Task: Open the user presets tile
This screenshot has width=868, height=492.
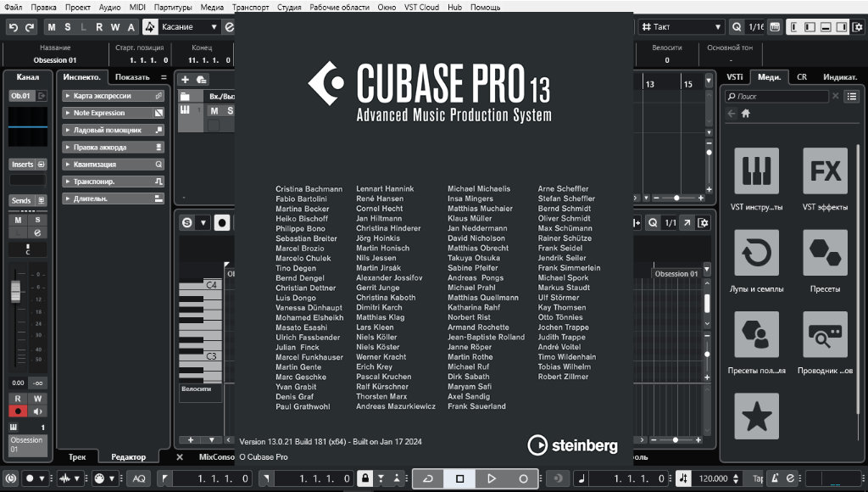Action: click(x=756, y=334)
